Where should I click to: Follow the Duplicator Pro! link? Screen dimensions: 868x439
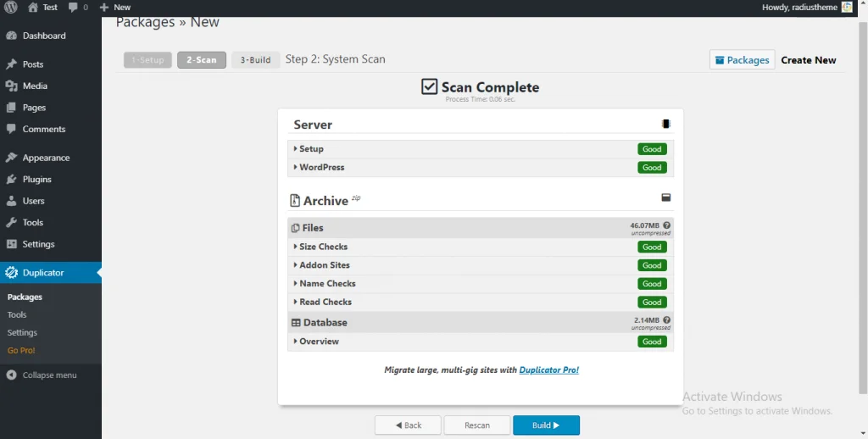[549, 370]
